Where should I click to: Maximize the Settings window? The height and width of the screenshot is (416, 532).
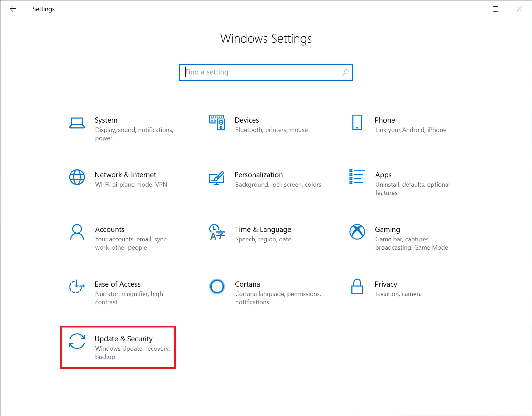tap(495, 9)
